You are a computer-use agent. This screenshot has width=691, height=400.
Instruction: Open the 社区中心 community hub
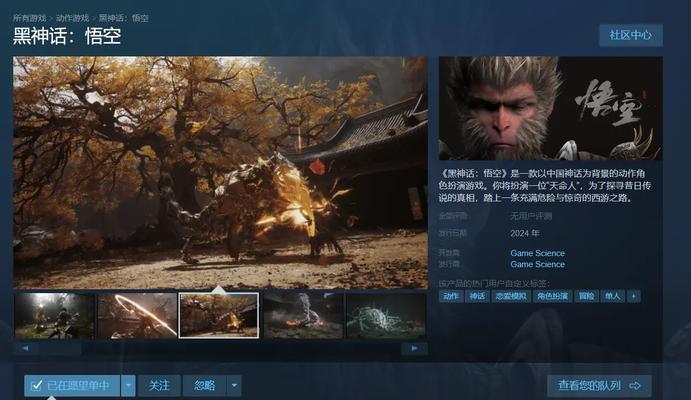tap(631, 35)
